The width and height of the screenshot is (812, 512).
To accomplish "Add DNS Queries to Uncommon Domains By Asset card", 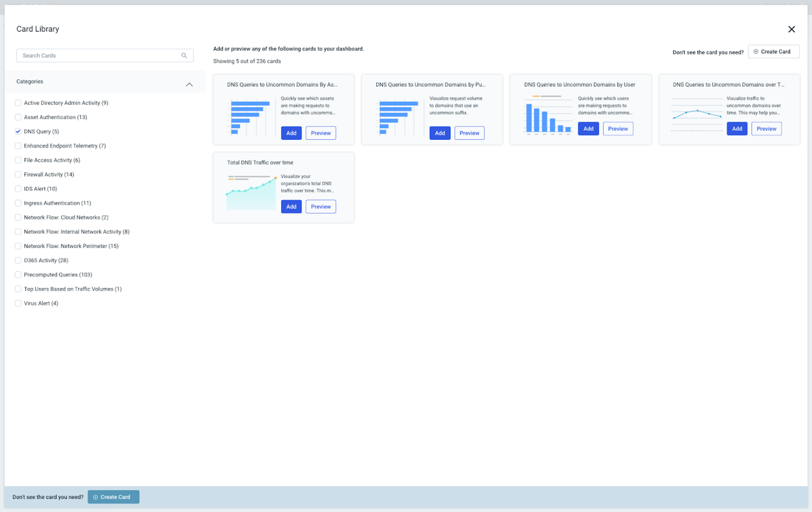I will pos(291,133).
